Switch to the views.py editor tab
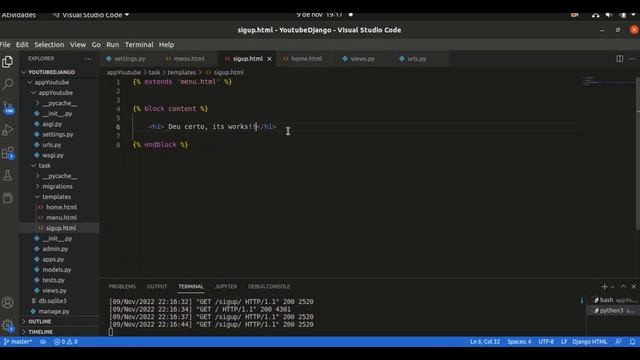 [362, 59]
